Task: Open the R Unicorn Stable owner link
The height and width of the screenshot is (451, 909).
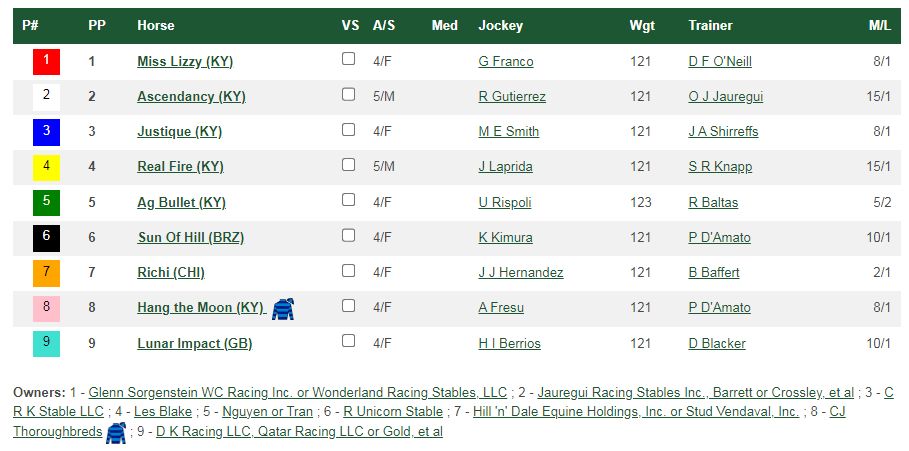Action: click(393, 412)
